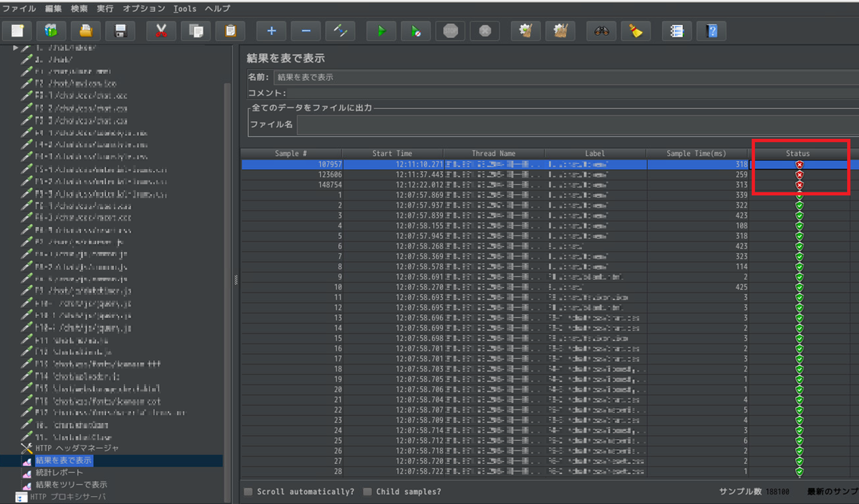
Task: Click Start no pauses toolbar icon
Action: point(416,31)
